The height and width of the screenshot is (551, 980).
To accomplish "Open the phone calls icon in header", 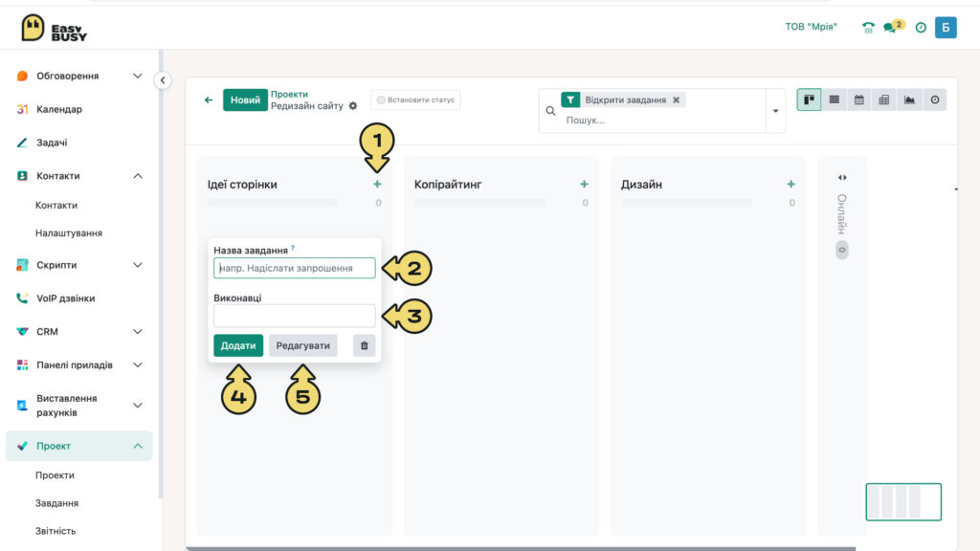I will pos(868,28).
